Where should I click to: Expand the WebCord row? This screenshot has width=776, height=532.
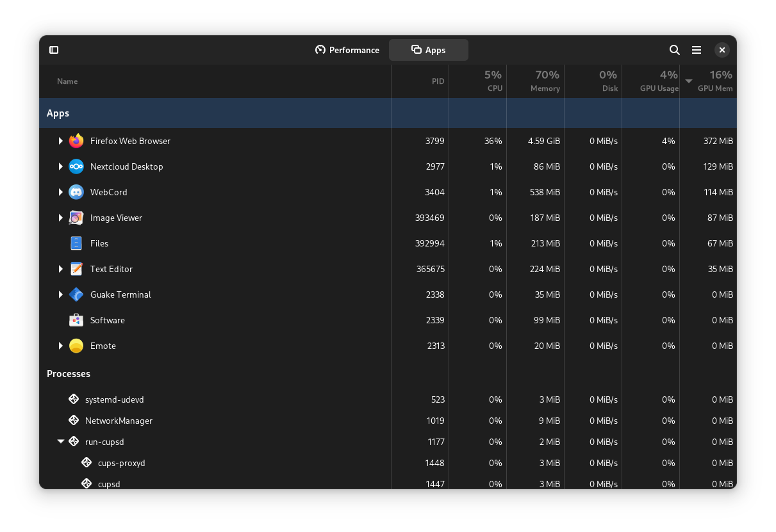point(61,192)
